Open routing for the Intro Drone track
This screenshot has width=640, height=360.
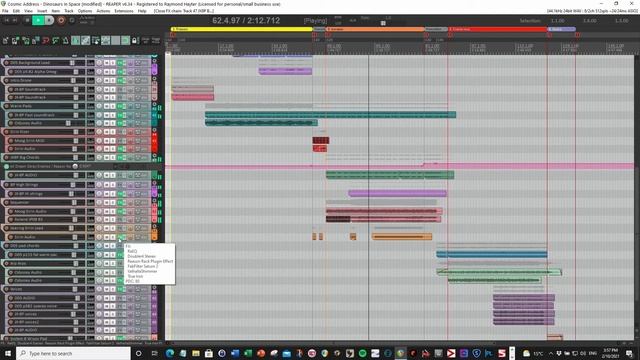(x=91, y=80)
